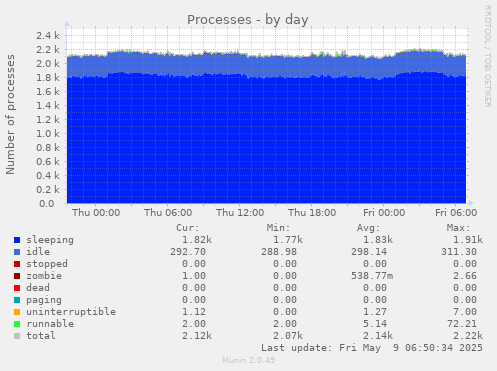Click idle max value 311.30

point(459,252)
